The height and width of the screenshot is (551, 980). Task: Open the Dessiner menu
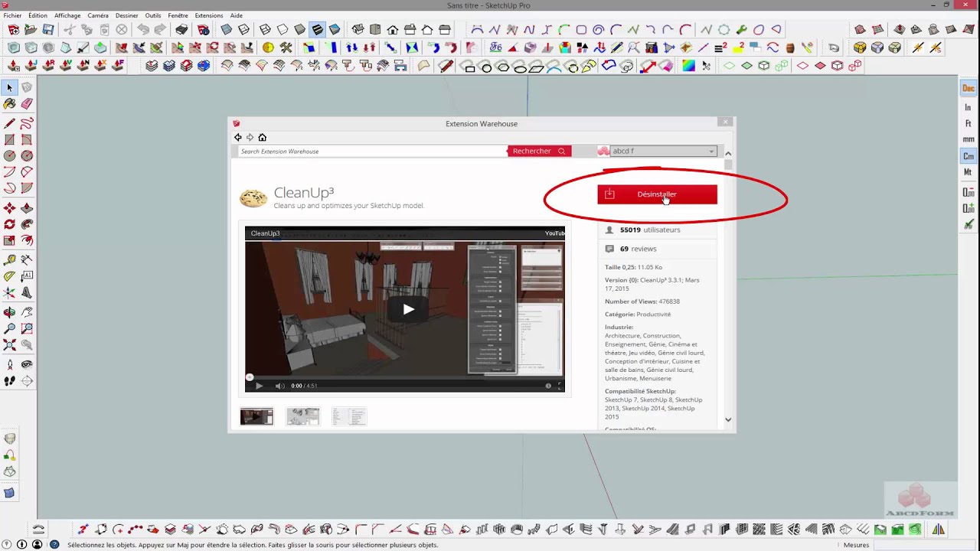(x=127, y=15)
